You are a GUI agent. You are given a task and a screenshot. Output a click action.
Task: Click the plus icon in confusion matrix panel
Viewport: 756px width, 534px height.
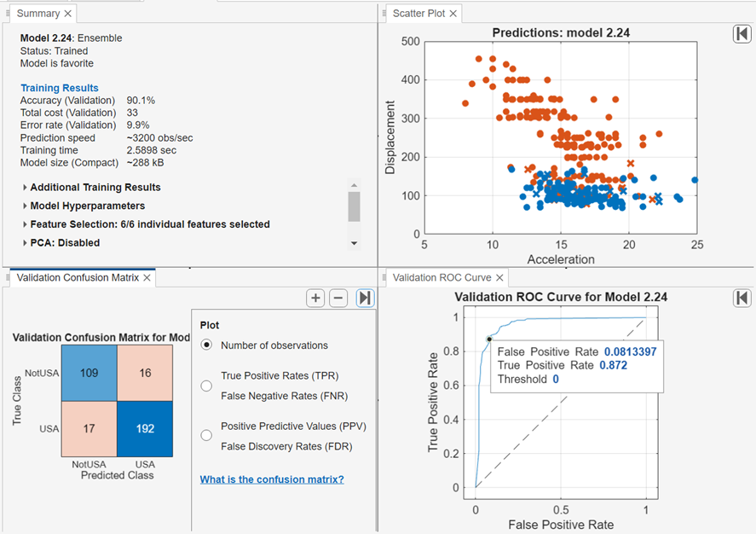click(x=315, y=298)
